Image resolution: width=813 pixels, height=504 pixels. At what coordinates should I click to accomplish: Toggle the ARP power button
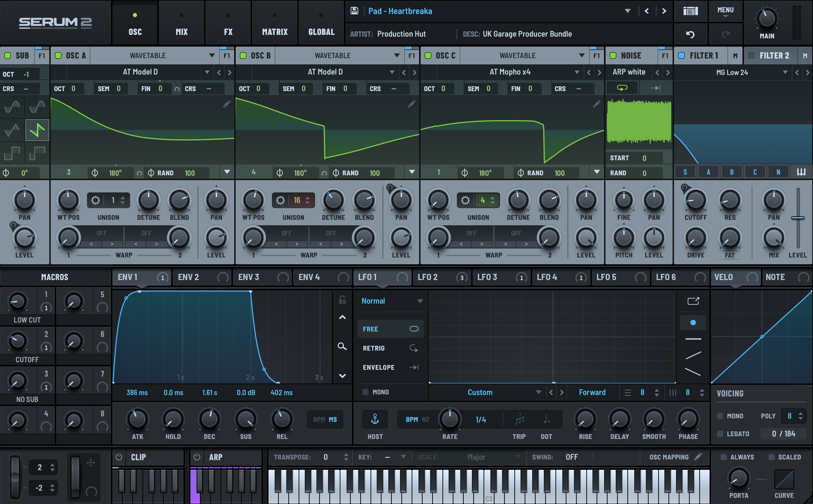[197, 457]
